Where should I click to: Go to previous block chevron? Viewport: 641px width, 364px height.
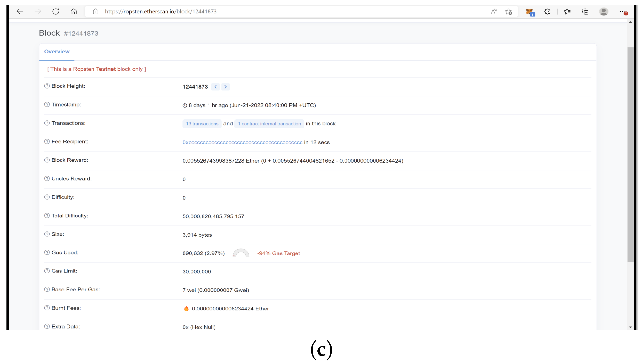215,87
